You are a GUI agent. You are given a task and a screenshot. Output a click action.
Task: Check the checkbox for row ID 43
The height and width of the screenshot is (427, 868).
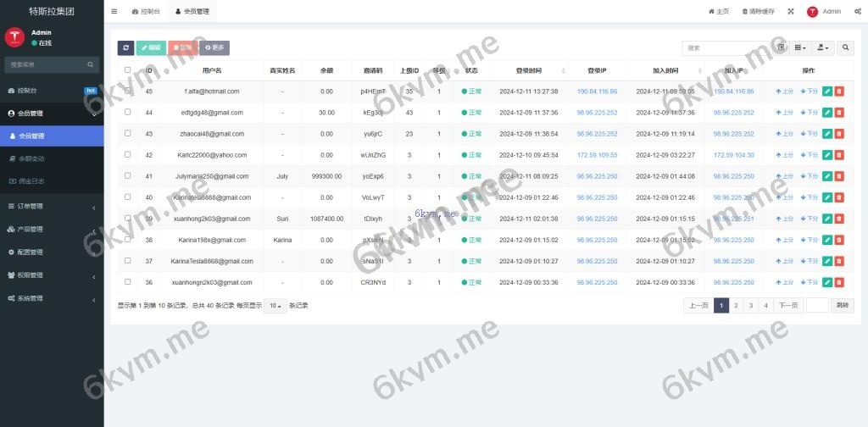(127, 134)
